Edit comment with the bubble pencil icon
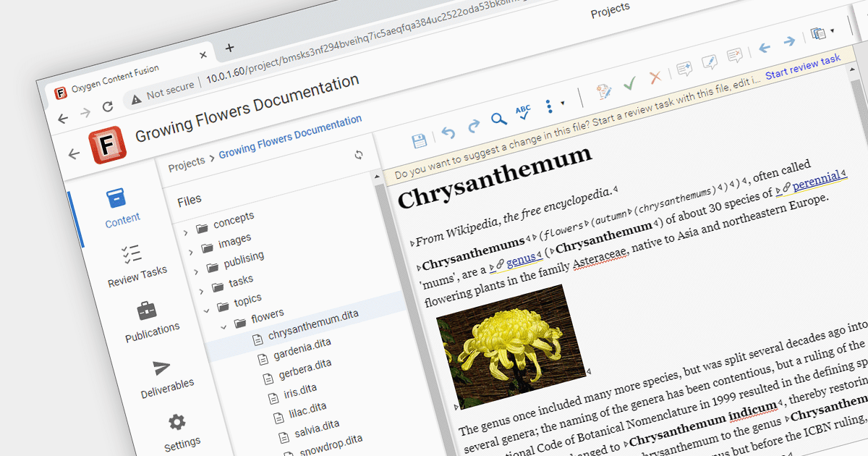The height and width of the screenshot is (456, 868). click(x=709, y=63)
